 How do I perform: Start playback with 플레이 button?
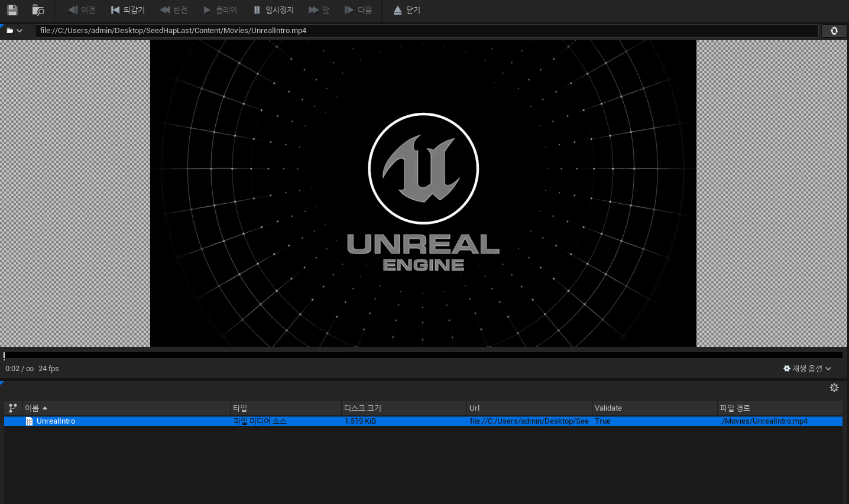click(x=220, y=10)
